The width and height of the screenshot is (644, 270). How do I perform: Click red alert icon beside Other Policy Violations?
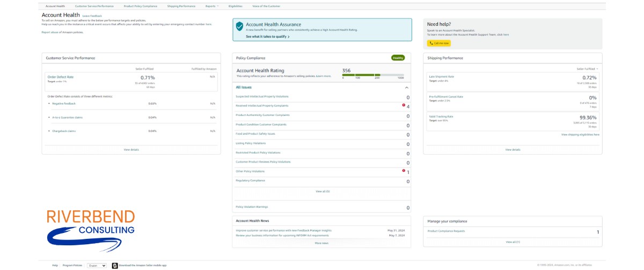tap(403, 170)
